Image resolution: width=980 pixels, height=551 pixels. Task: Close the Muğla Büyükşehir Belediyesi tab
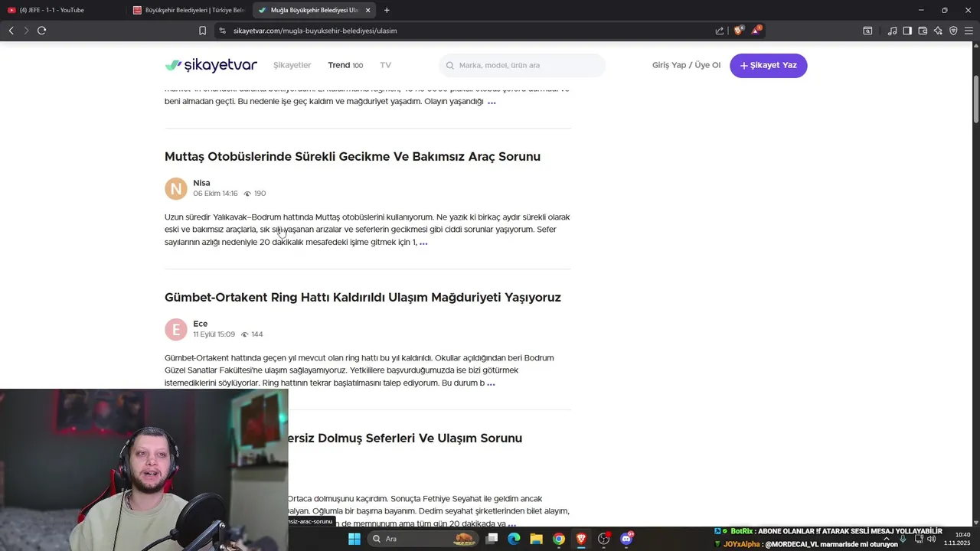coord(368,10)
